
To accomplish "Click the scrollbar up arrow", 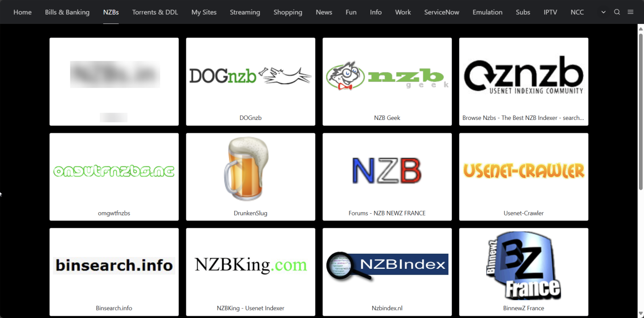I will pyautogui.click(x=640, y=28).
